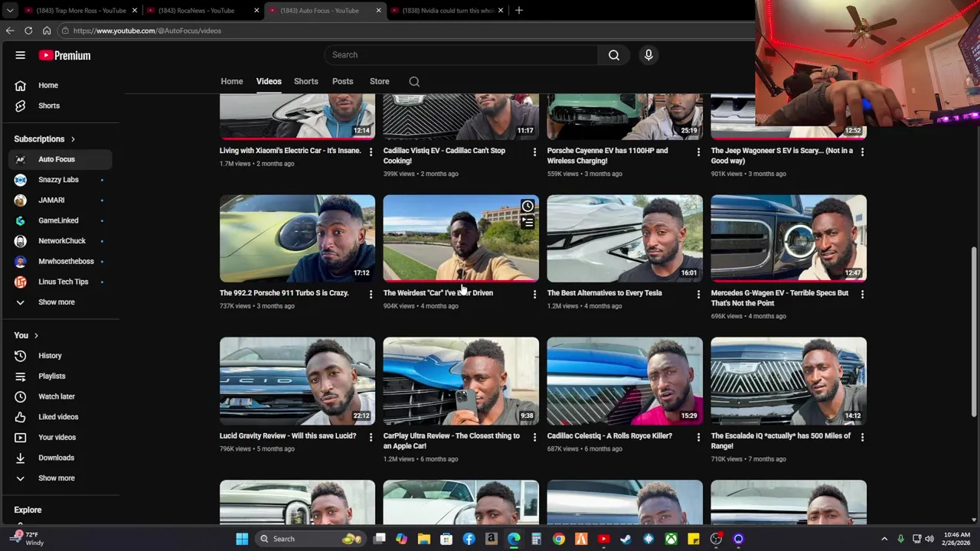Switch to the channel Home tab
This screenshot has width=980, height=551.
pos(232,81)
